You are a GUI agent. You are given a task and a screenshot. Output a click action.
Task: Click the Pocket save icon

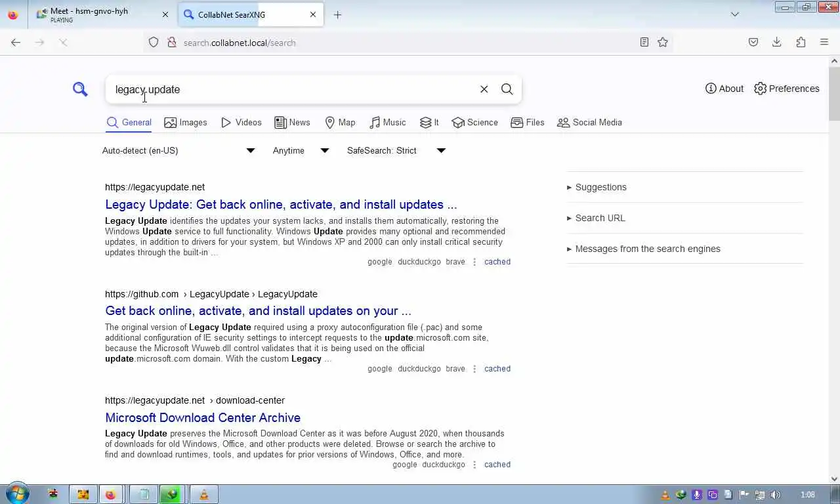753,42
